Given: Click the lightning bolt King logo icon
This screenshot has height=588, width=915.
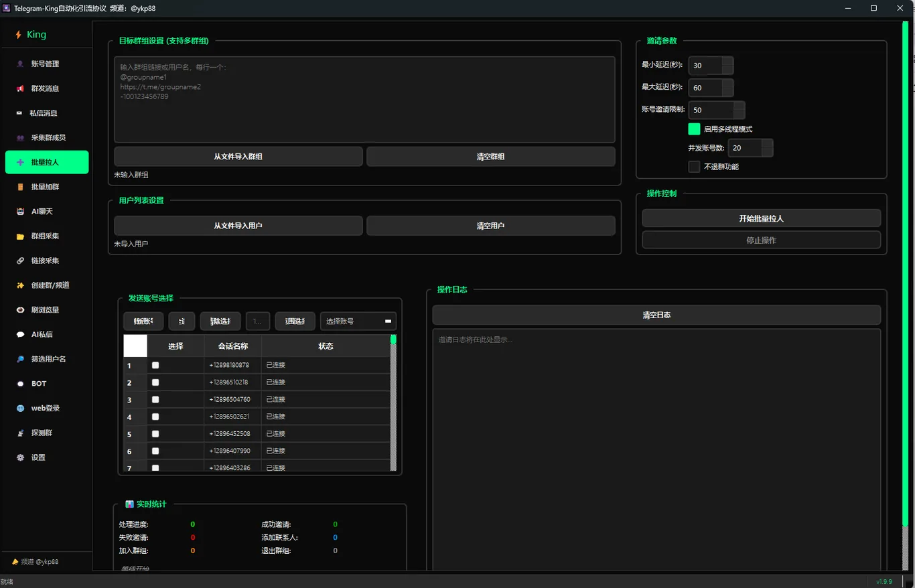Looking at the screenshot, I should (x=19, y=35).
